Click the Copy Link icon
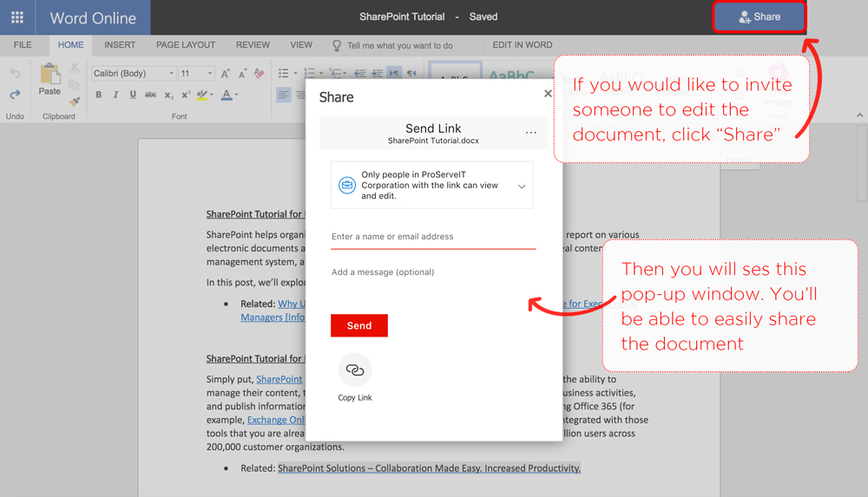The width and height of the screenshot is (868, 497). (x=355, y=370)
